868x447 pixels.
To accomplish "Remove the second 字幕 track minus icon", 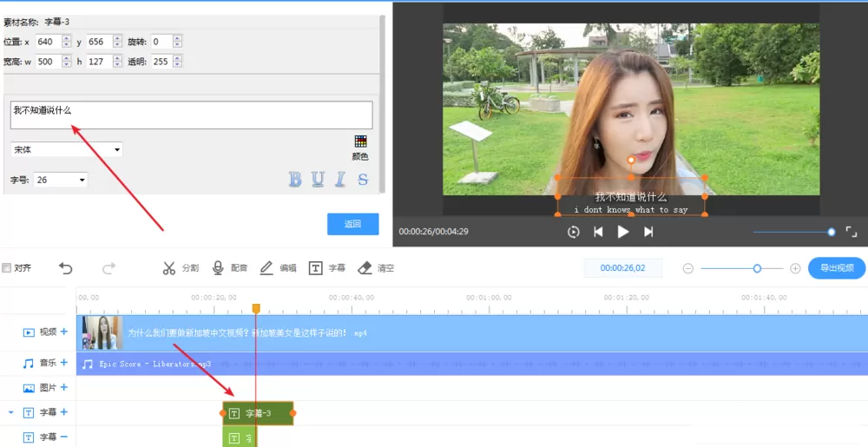I will [x=64, y=437].
